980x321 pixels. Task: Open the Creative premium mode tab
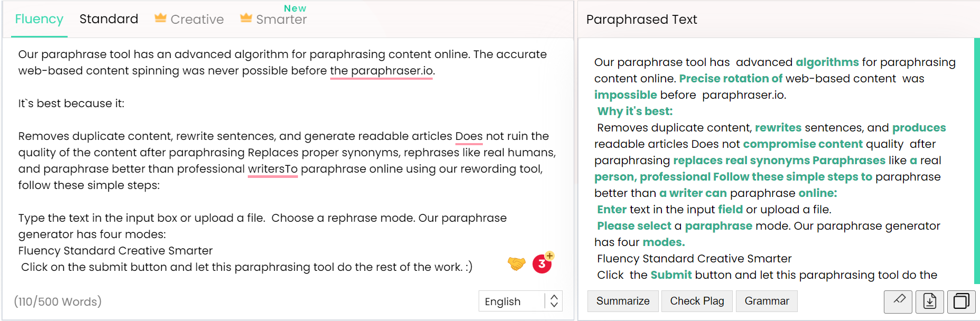pos(189,19)
